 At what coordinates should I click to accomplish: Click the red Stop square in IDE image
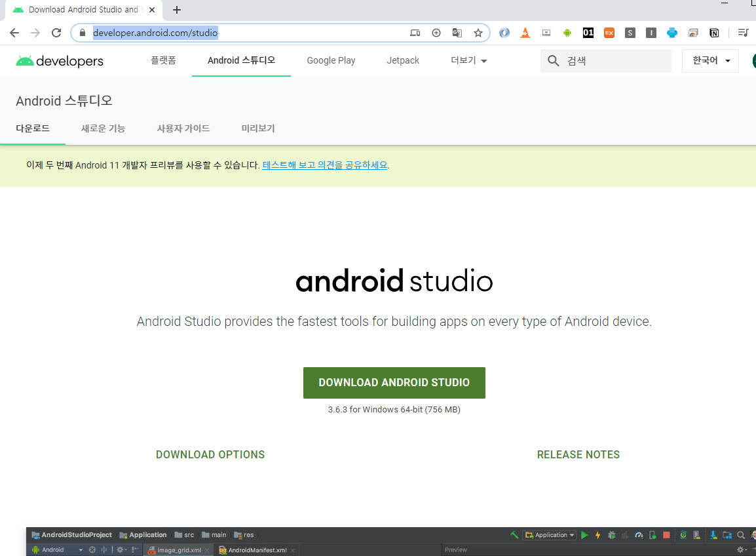pos(666,535)
